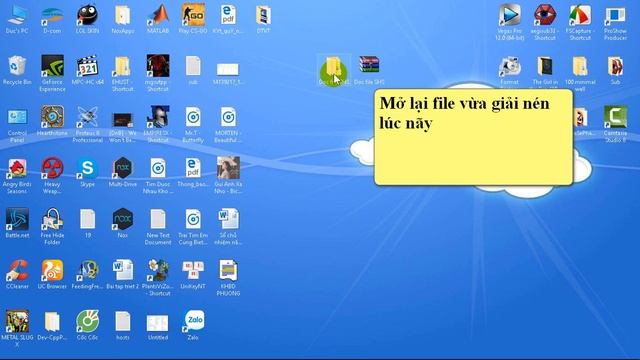Open the Dev-CppP folder

tap(52, 326)
